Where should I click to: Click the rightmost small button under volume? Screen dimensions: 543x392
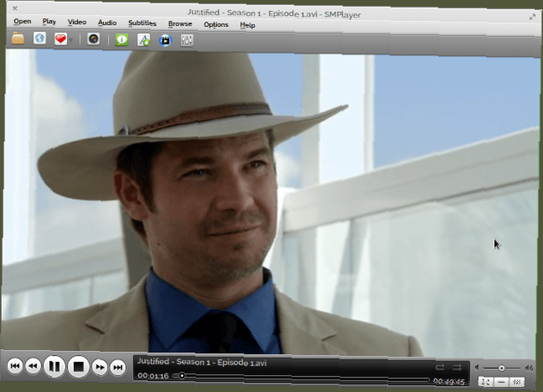516,382
